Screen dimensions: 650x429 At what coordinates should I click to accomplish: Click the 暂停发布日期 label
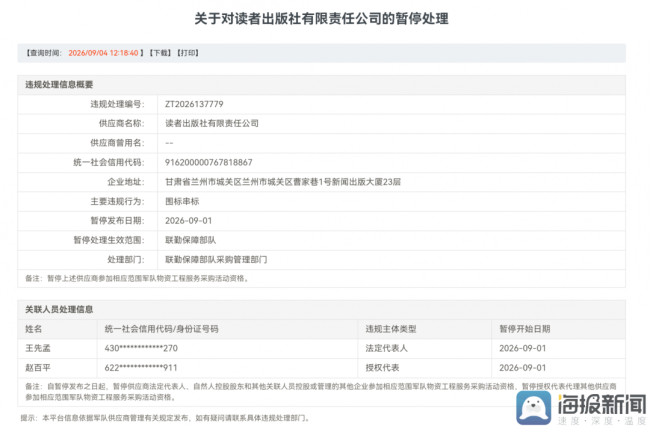click(x=117, y=221)
